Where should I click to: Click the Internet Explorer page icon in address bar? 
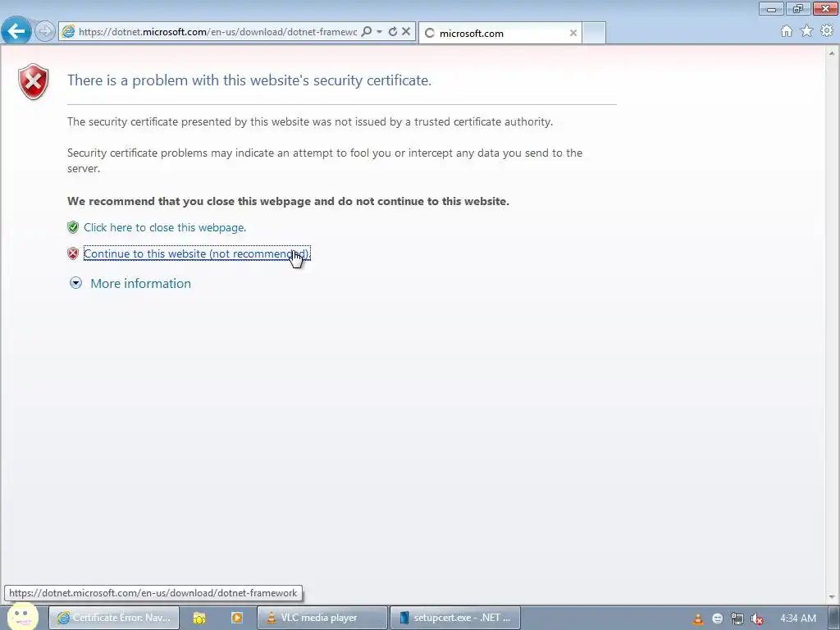68,32
